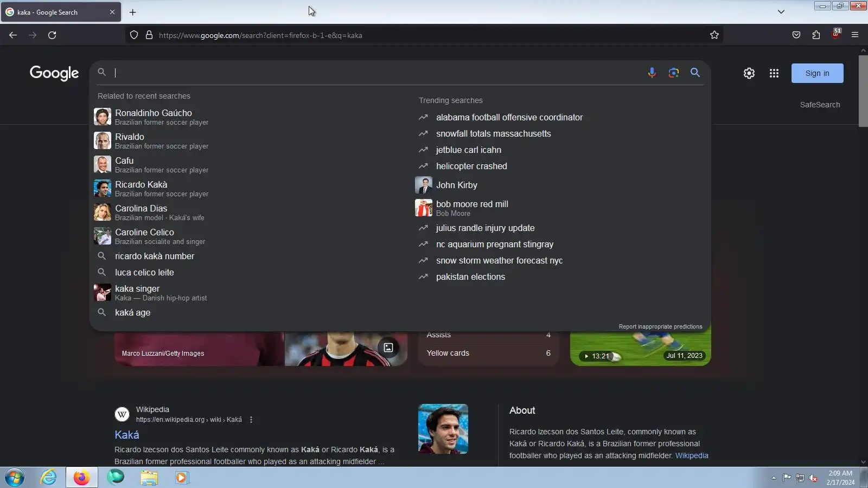Open the clock showing 2:09 AM
Viewport: 868px width, 488px height.
point(840,478)
